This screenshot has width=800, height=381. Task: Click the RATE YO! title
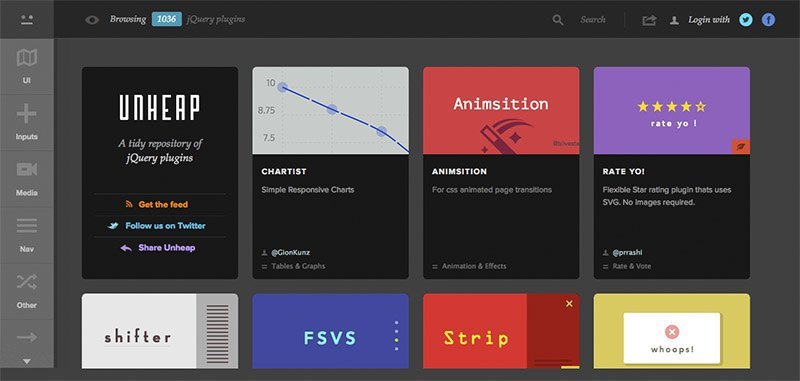(x=623, y=172)
